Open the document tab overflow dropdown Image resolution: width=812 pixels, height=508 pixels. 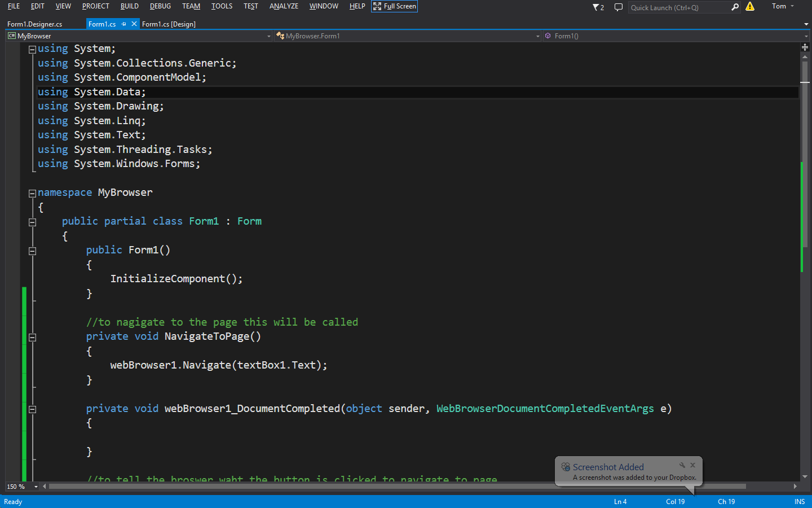pos(806,24)
